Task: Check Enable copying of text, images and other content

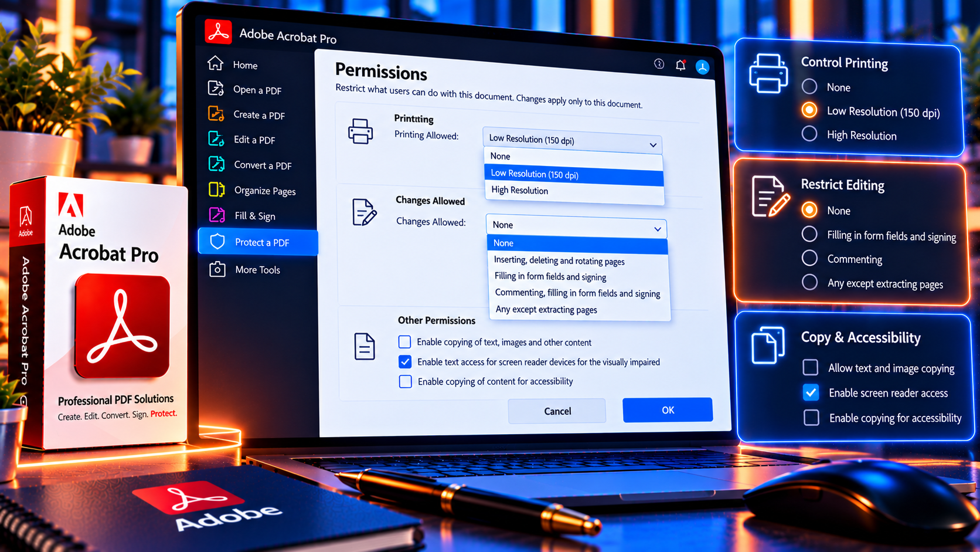Action: tap(404, 341)
